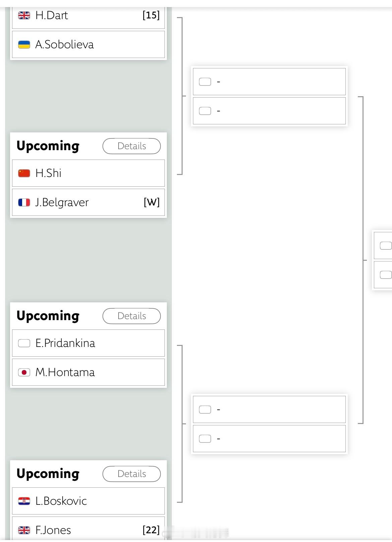The image size is (392, 542).
Task: Click the Croatian flag beside L.Boskovic
Action: click(x=24, y=501)
